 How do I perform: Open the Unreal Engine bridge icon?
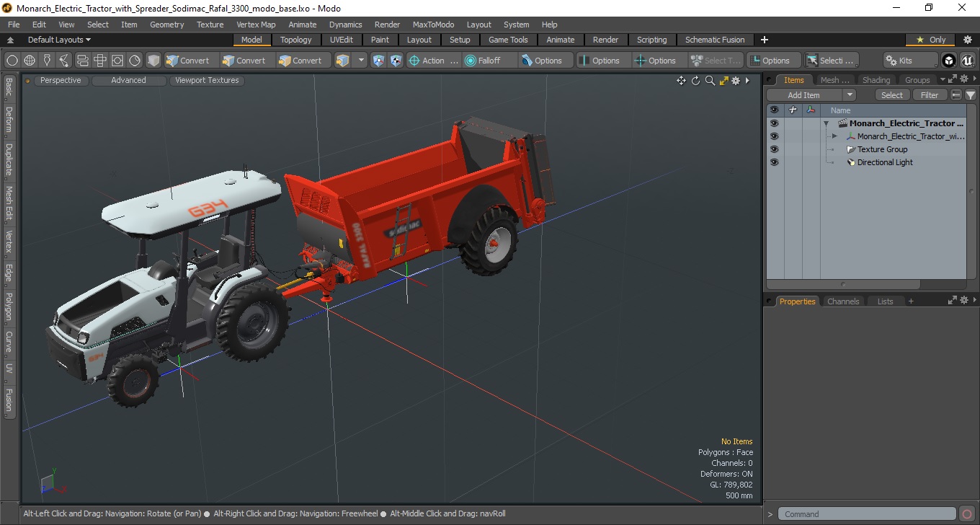click(x=966, y=61)
